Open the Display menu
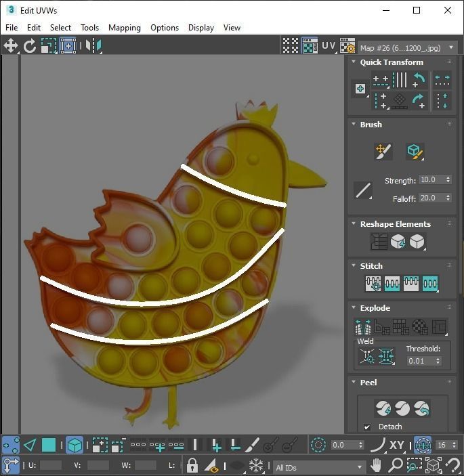464x476 pixels. [201, 28]
